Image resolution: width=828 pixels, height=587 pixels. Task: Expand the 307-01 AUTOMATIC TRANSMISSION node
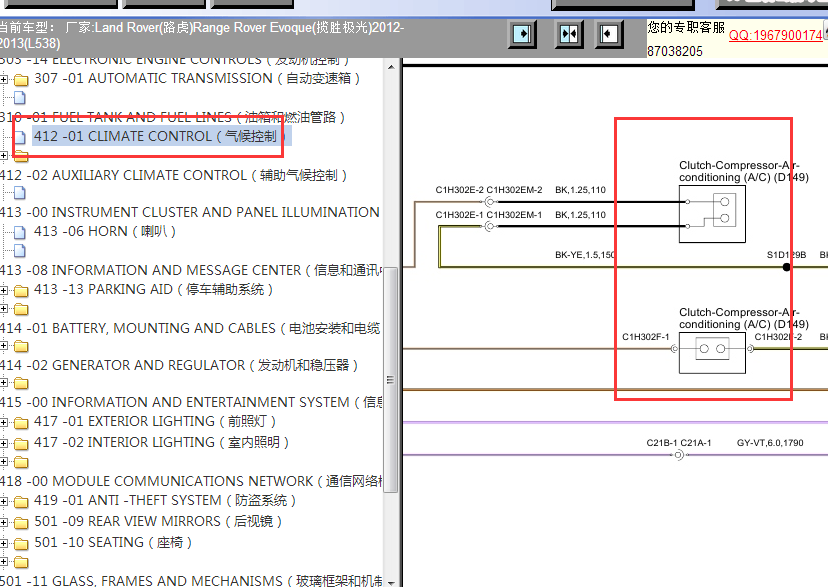4,79
